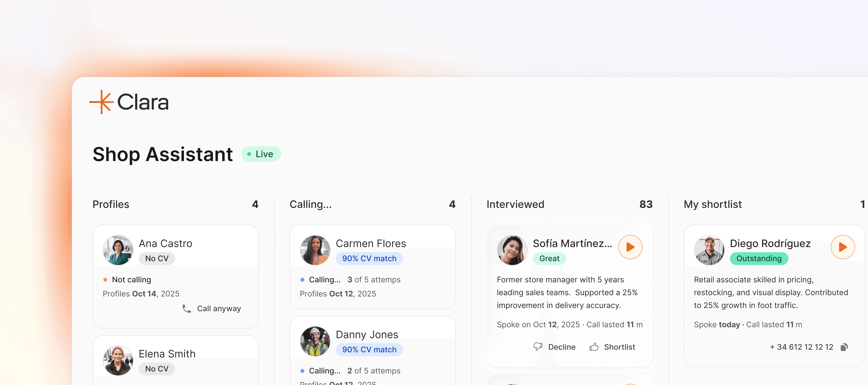868x385 pixels.
Task: Click the Live status badge
Action: (261, 154)
